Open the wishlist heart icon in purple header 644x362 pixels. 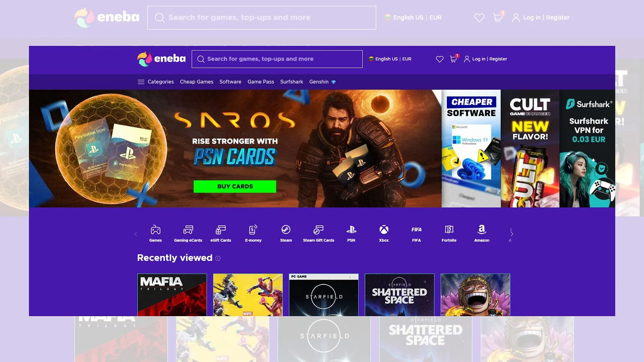pos(440,59)
